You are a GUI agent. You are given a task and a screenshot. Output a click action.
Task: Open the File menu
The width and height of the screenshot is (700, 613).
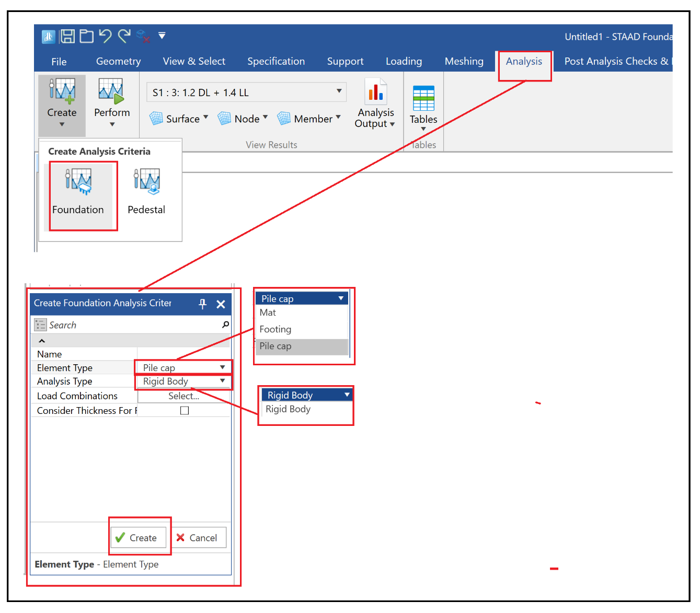[59, 62]
